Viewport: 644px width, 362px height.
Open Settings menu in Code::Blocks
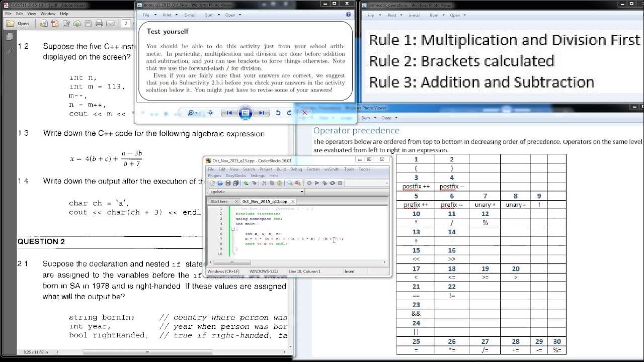(258, 175)
